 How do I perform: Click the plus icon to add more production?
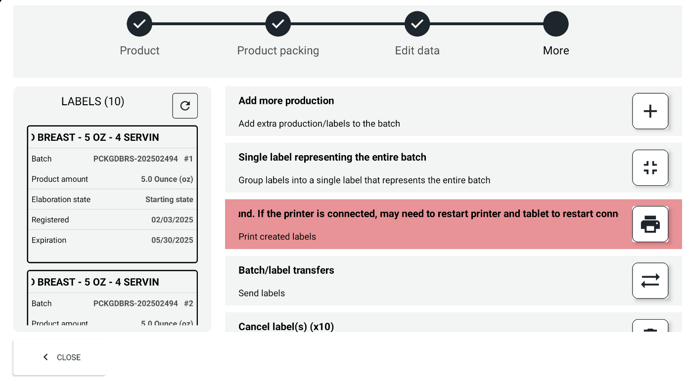tap(650, 111)
